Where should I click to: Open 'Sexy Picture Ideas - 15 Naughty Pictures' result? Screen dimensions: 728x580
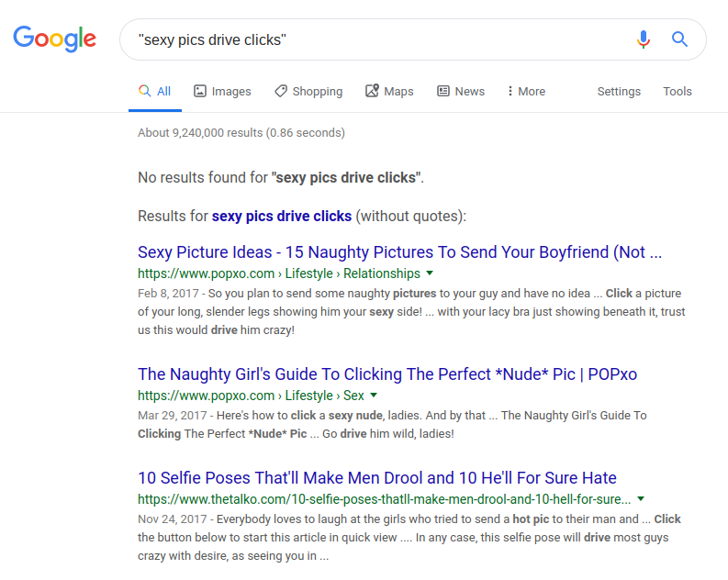[x=399, y=252]
